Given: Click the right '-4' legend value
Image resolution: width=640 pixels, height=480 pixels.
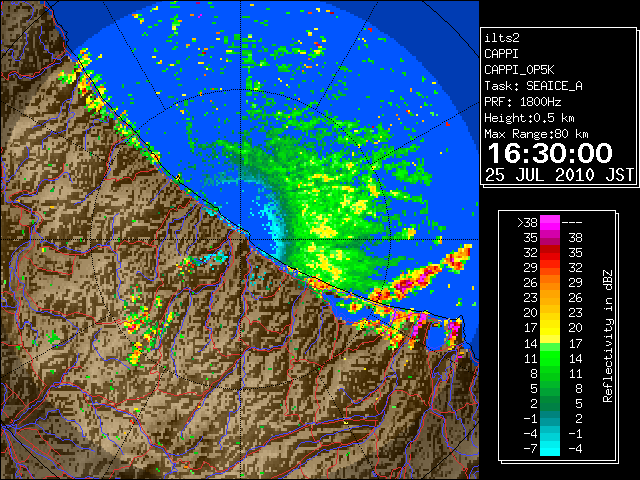Looking at the screenshot, I should 575,449.
